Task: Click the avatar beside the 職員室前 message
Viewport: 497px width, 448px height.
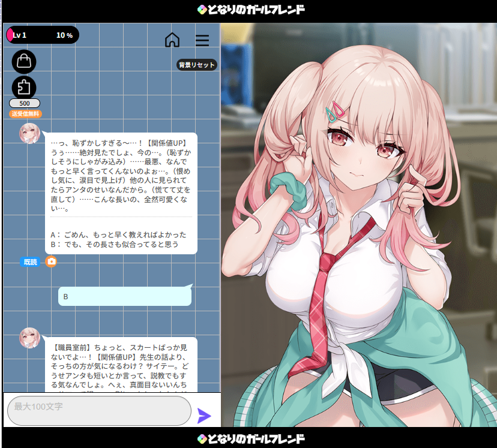Action: coord(30,338)
